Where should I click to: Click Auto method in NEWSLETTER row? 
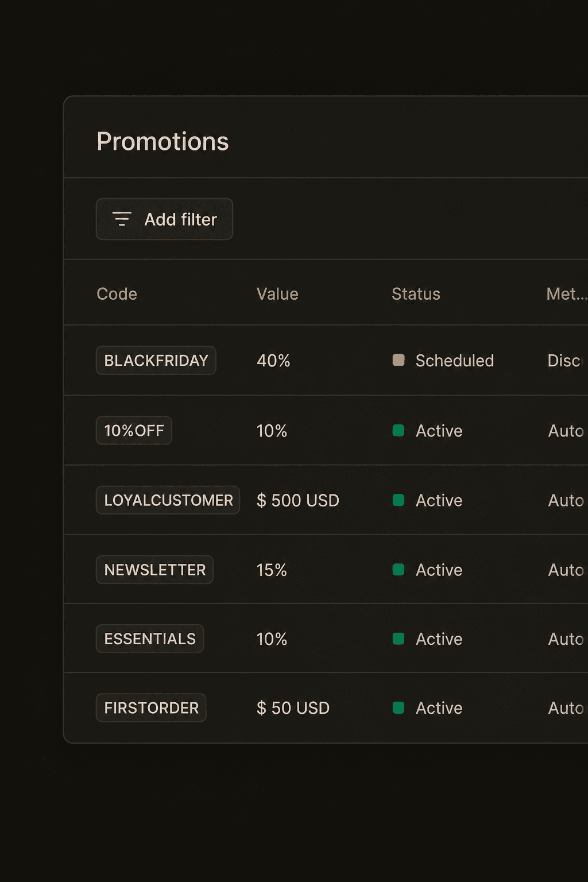pos(566,570)
